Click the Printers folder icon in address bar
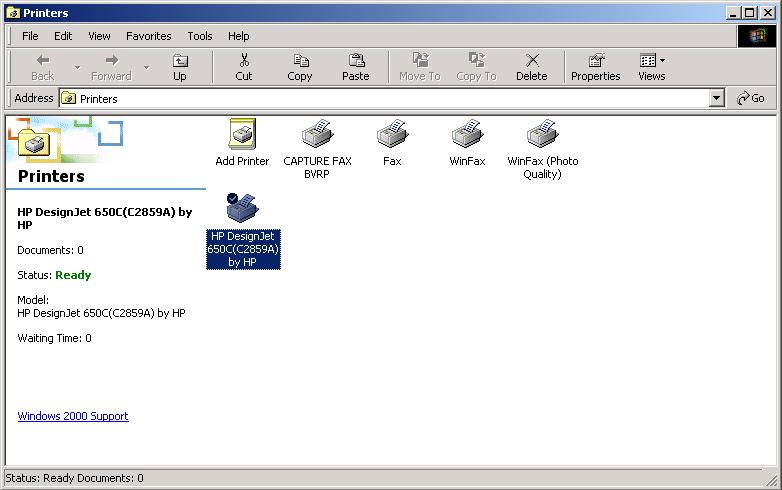The width and height of the screenshot is (782, 490). click(68, 99)
